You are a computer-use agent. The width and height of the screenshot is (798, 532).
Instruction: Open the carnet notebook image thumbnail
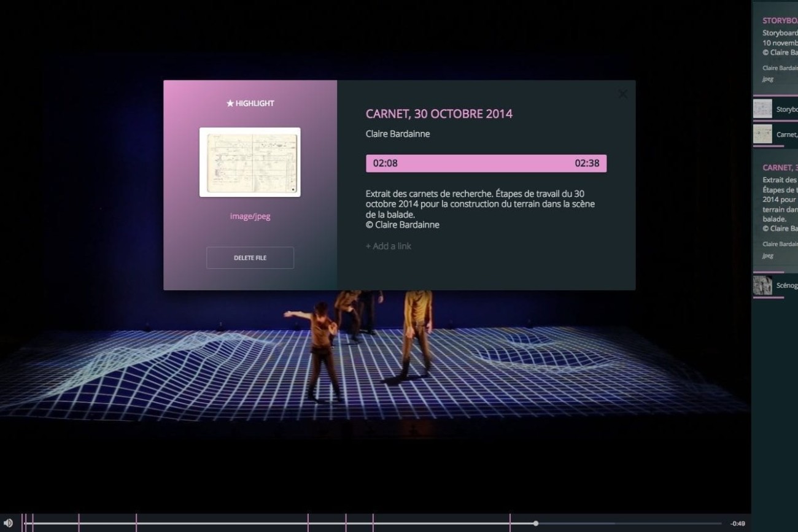[250, 162]
